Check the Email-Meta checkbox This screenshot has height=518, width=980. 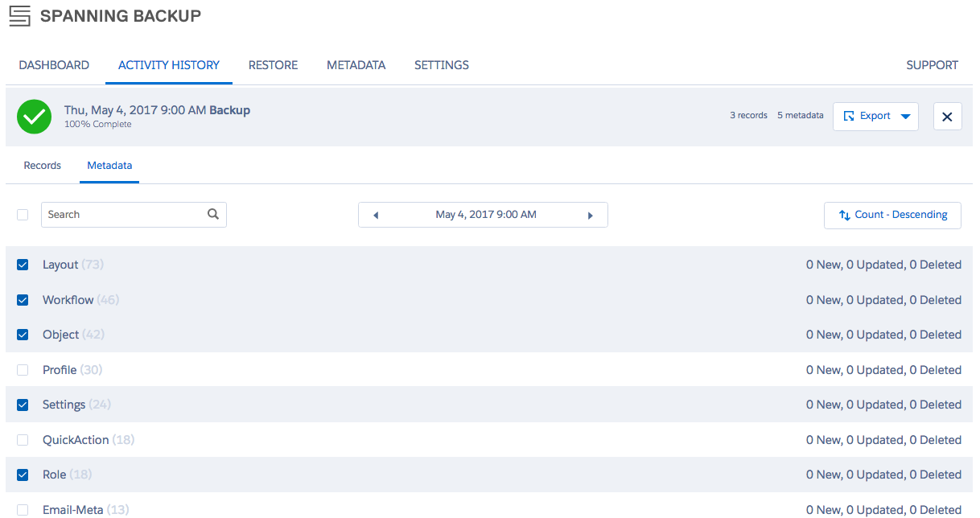tap(23, 510)
